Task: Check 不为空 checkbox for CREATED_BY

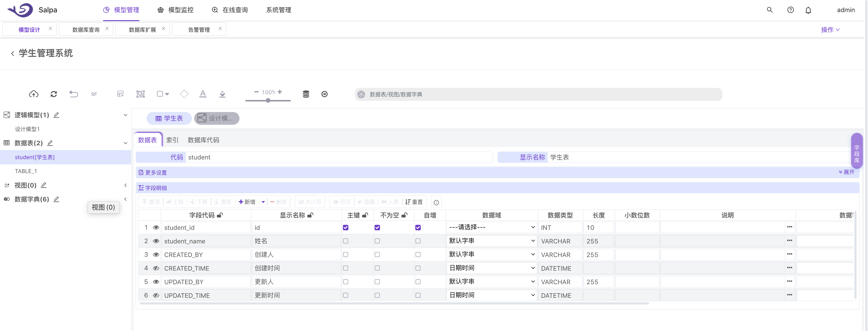Action: coord(377,255)
